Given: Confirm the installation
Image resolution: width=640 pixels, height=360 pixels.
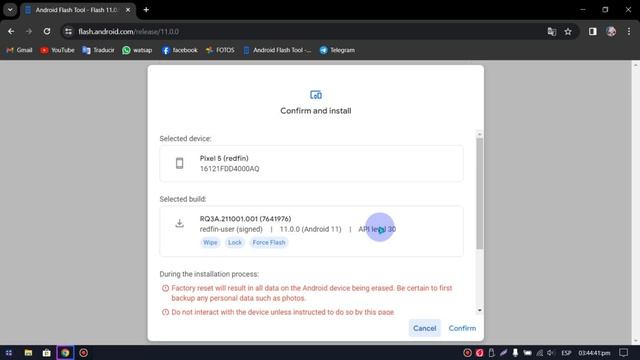Looking at the screenshot, I should coord(462,328).
